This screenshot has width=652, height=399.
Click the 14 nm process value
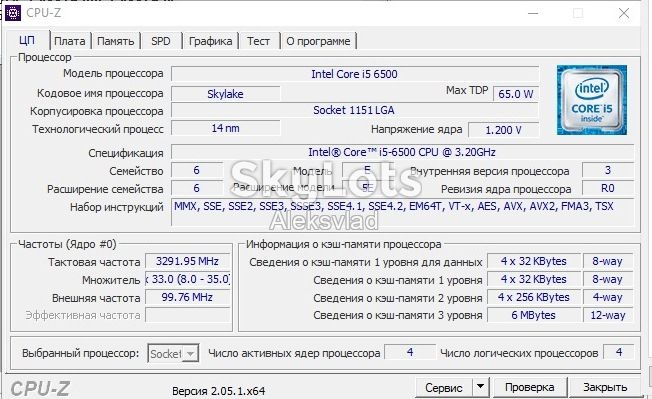[x=225, y=128]
